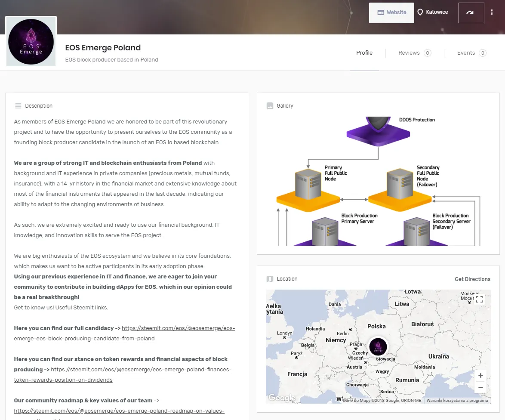Click the Location section map icon

coord(270,279)
